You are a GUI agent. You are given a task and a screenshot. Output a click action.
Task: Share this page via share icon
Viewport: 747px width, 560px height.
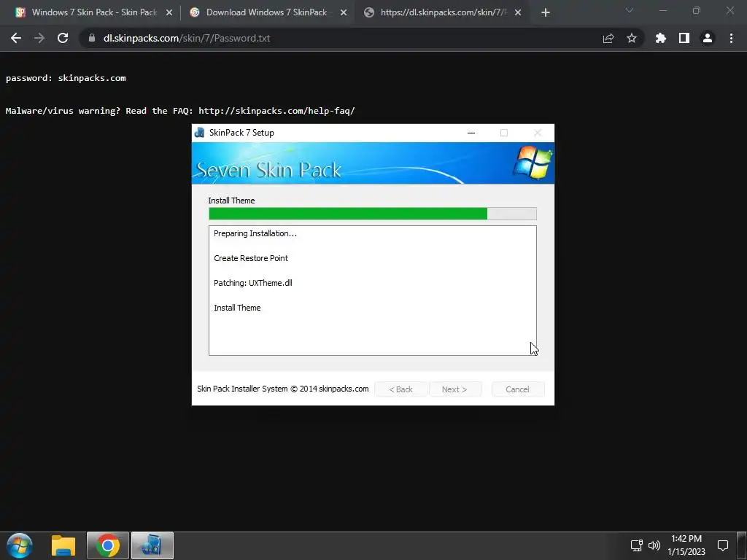pyautogui.click(x=608, y=38)
